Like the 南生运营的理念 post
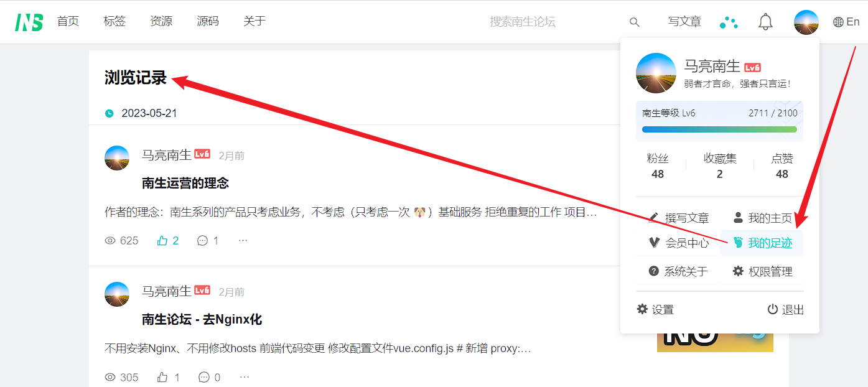This screenshot has width=868, height=387. (x=168, y=240)
